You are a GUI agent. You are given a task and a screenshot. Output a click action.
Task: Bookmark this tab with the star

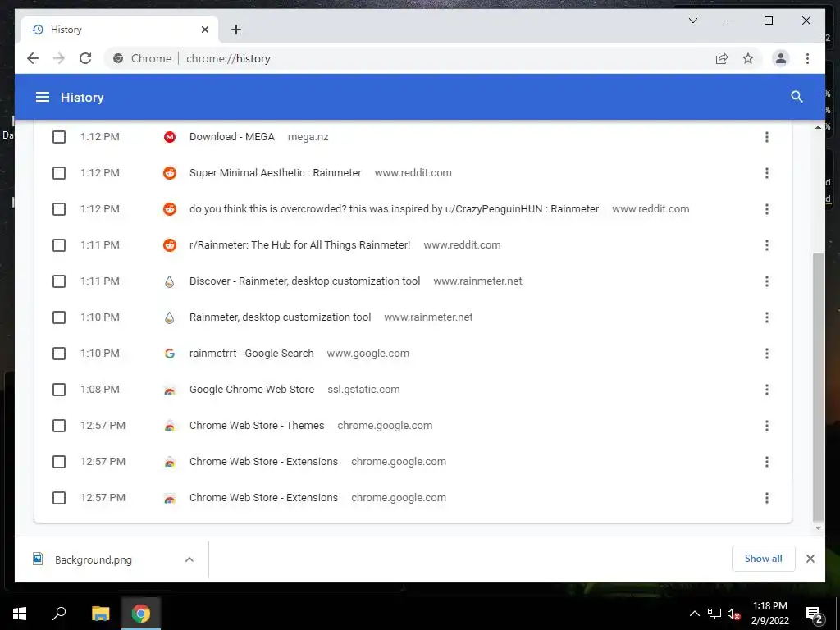pos(748,58)
